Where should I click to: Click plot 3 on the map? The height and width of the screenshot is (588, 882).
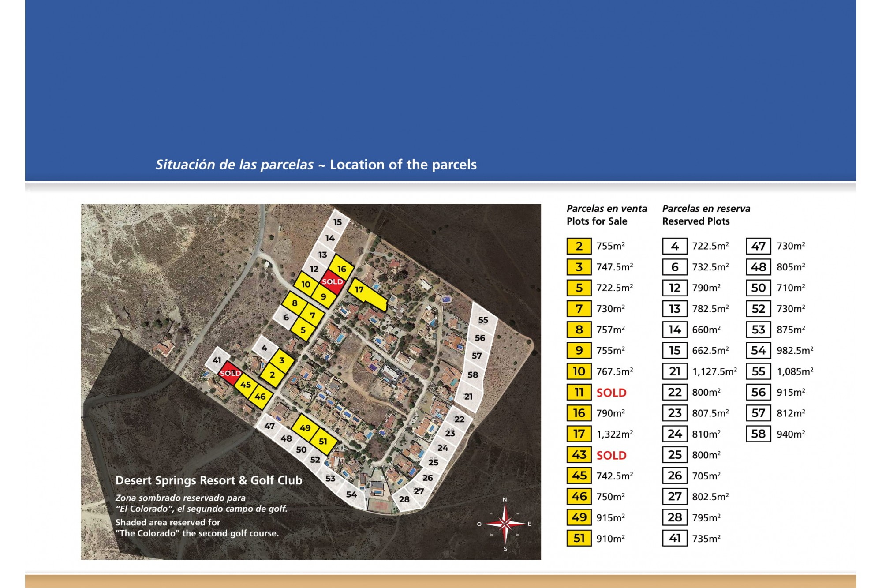tap(281, 360)
